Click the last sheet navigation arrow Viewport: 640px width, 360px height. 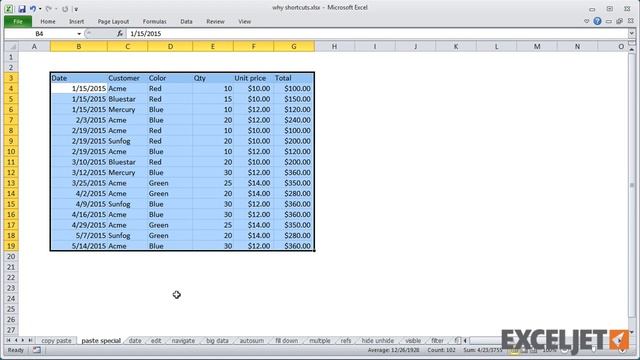[30, 340]
